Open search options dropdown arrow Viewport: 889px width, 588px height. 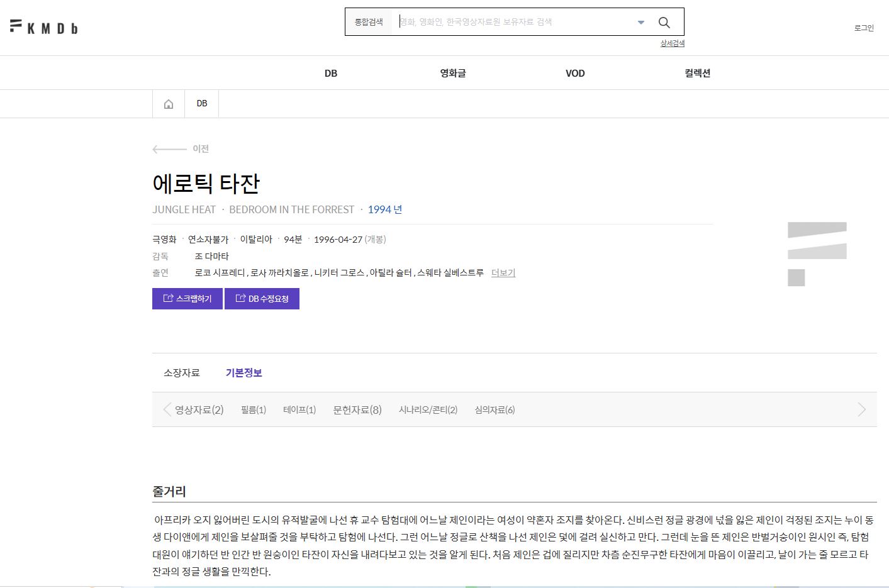[640, 23]
